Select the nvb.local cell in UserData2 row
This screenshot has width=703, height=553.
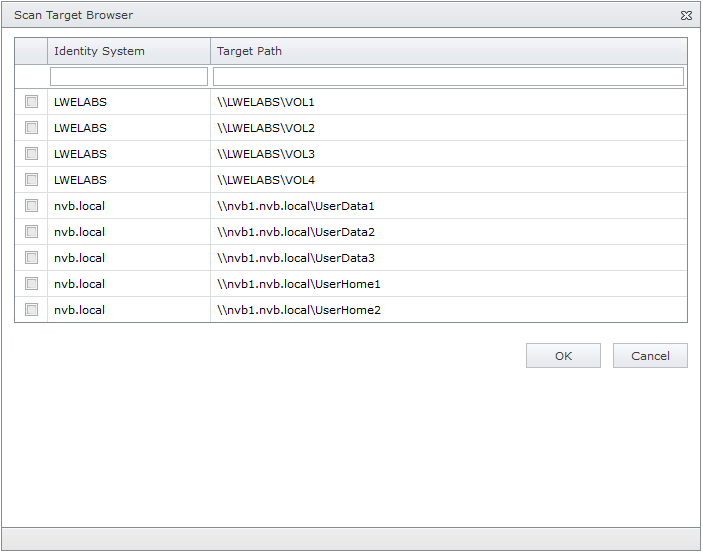click(x=80, y=232)
